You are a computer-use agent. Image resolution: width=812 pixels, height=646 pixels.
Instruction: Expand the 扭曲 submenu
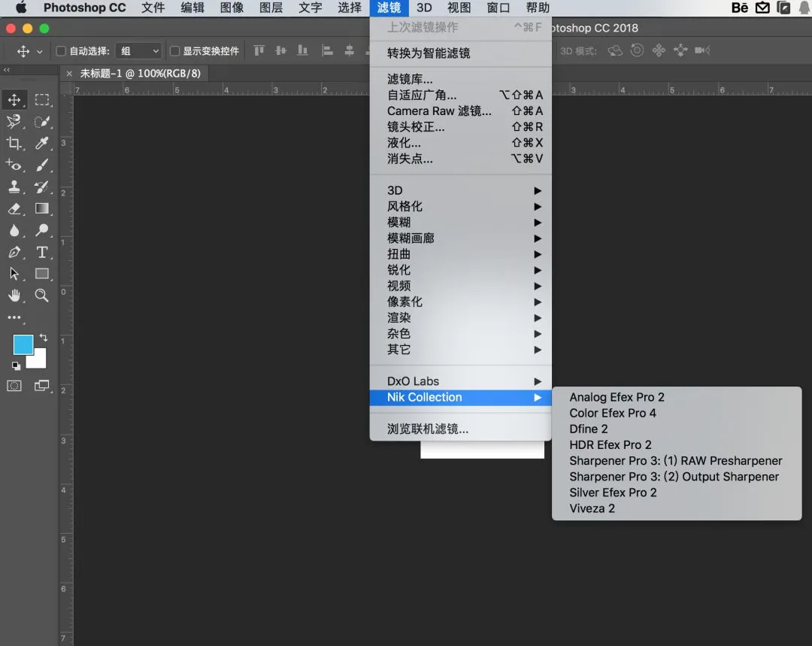pyautogui.click(x=461, y=254)
